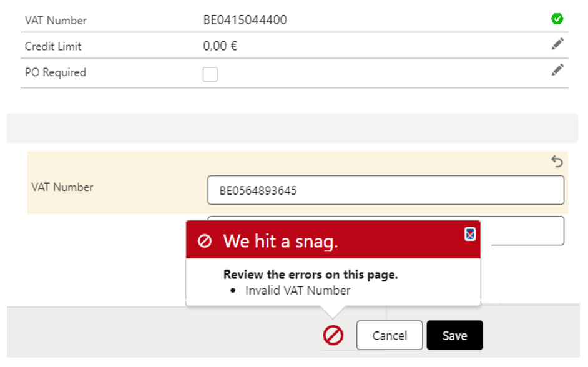The height and width of the screenshot is (367, 588).
Task: Select the BE0415044400 VAT value
Action: click(x=245, y=20)
